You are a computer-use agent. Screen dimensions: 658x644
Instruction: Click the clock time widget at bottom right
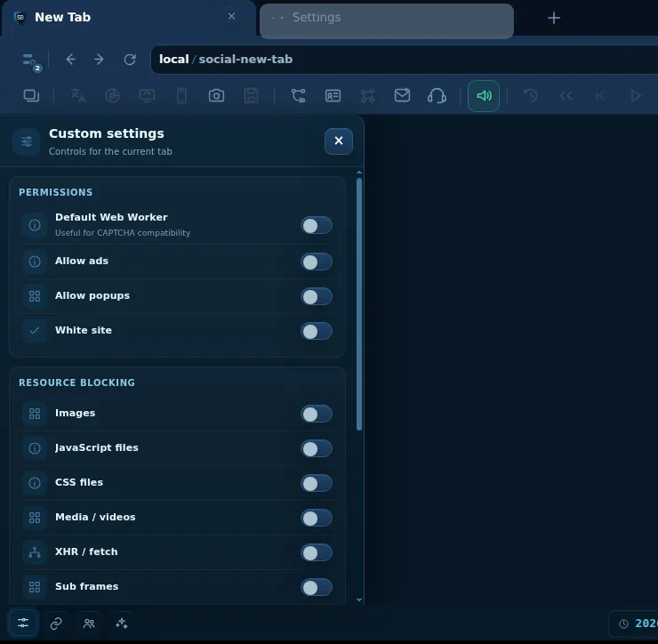click(634, 624)
